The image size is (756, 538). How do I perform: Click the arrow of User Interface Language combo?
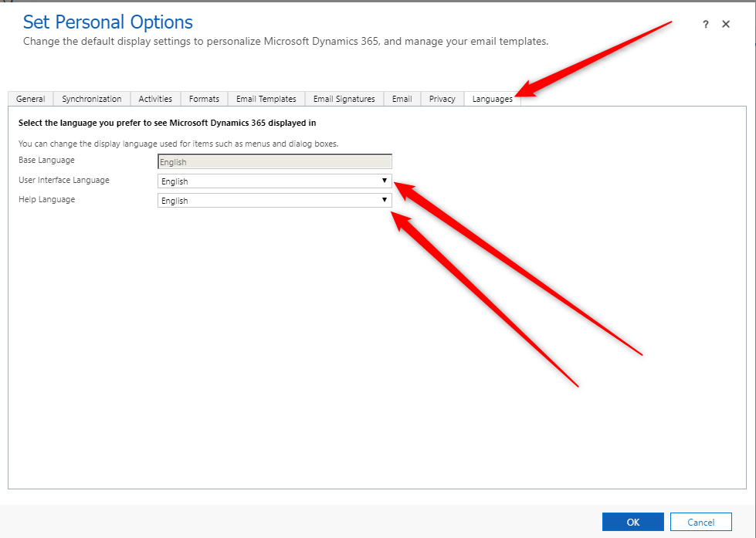(x=384, y=181)
